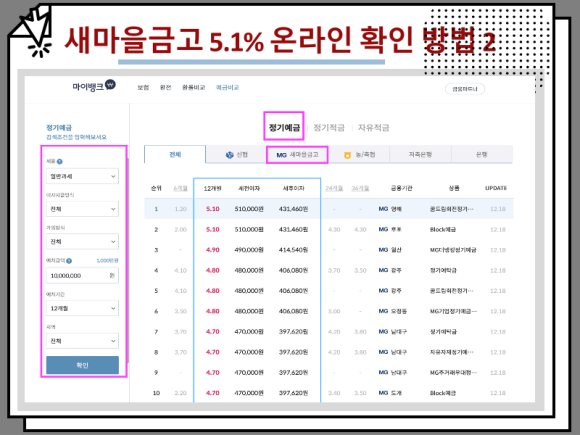This screenshot has height=435, width=580.
Task: Click the MG logo in rank 1 row
Action: point(383,209)
